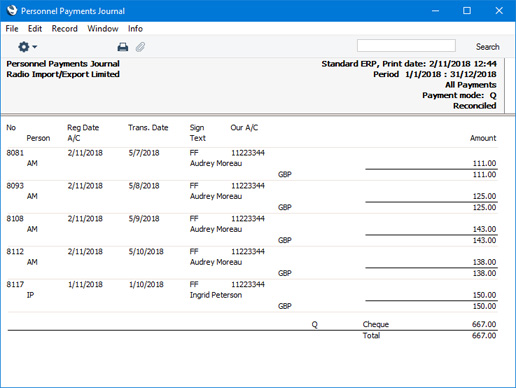Open payment number 8117

pyautogui.click(x=15, y=284)
